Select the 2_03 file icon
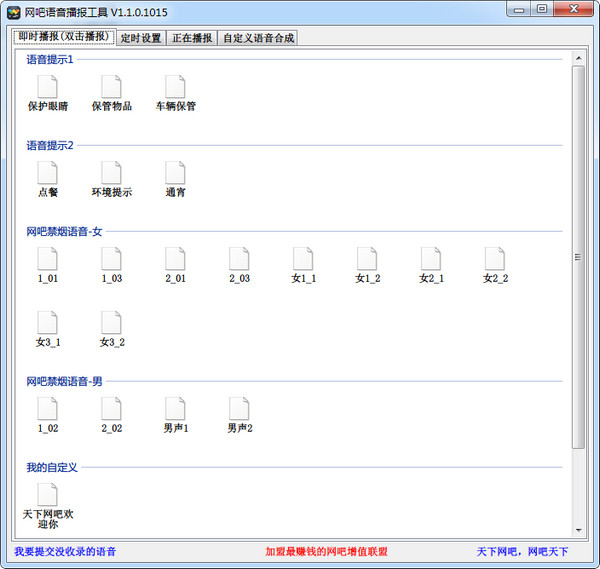 [x=239, y=259]
